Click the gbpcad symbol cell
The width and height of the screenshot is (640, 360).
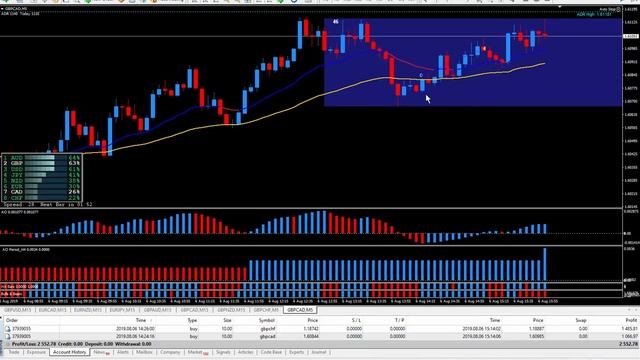(x=268, y=336)
